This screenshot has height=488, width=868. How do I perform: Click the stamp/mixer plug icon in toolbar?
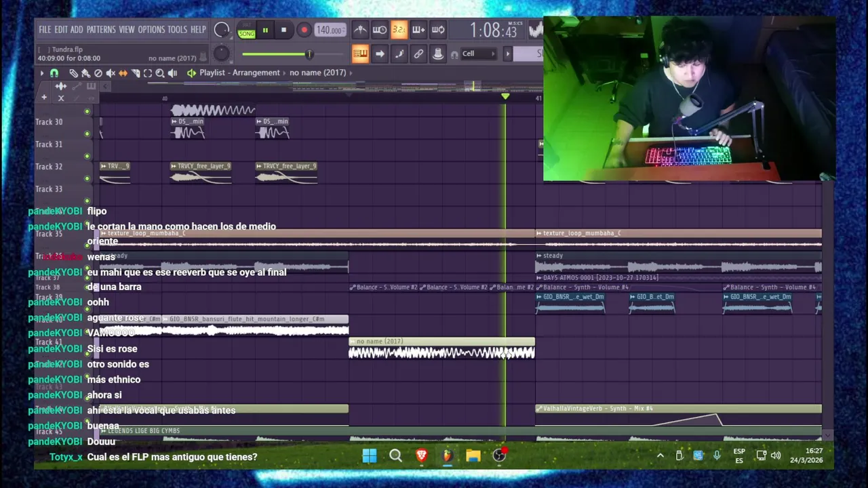coord(438,54)
